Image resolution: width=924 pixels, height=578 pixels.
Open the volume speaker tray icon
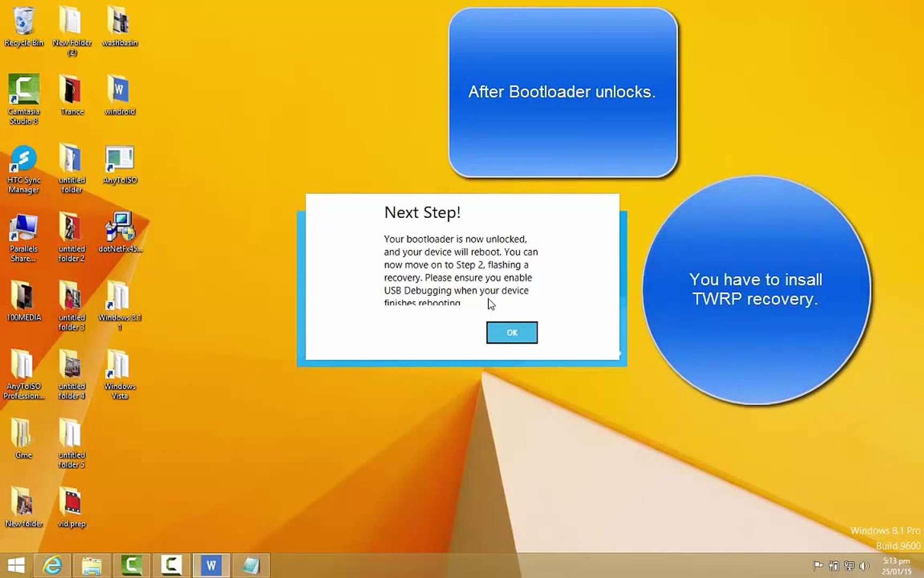coord(864,566)
